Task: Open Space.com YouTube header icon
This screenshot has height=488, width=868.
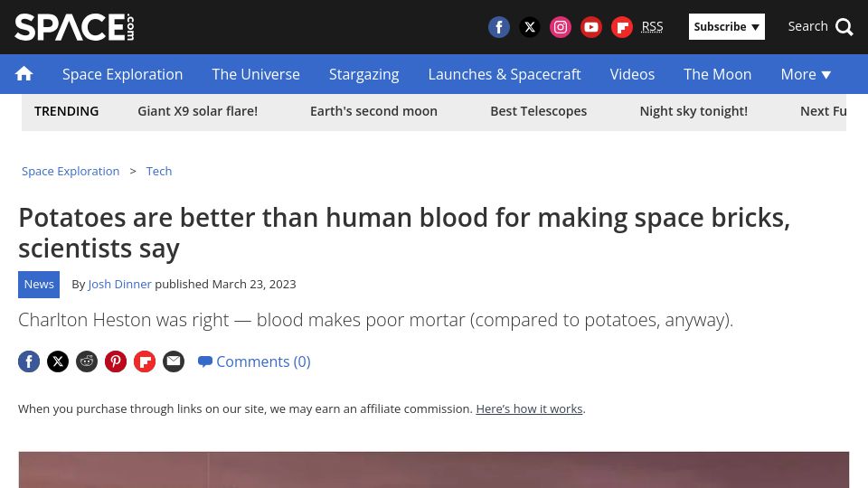Action: point(591,26)
